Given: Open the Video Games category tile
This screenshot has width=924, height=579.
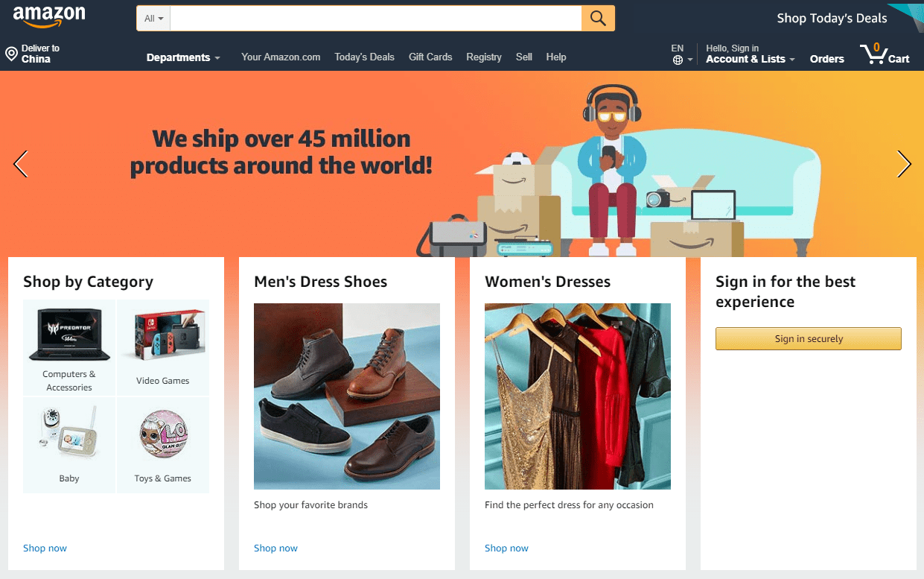Looking at the screenshot, I should pyautogui.click(x=163, y=347).
